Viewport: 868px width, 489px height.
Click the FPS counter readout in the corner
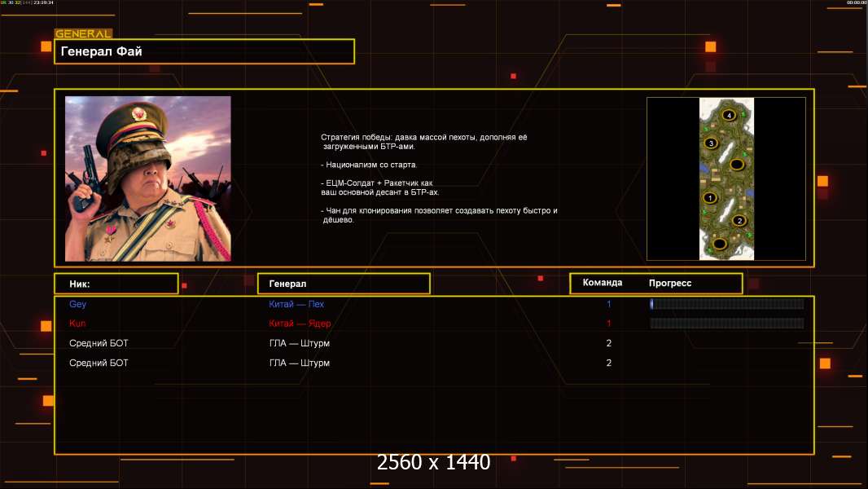point(27,2)
